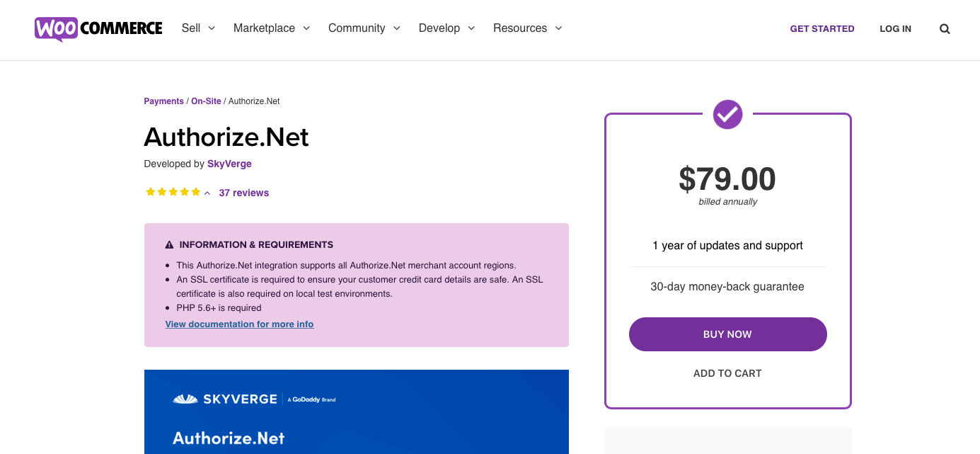
Task: Go to Payments breadcrumb
Action: click(x=163, y=101)
